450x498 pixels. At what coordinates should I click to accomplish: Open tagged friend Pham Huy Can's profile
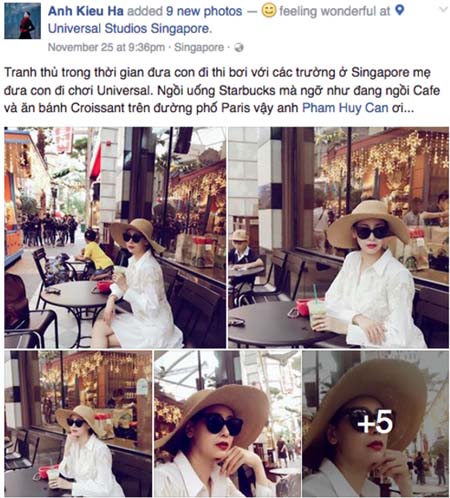pos(345,108)
